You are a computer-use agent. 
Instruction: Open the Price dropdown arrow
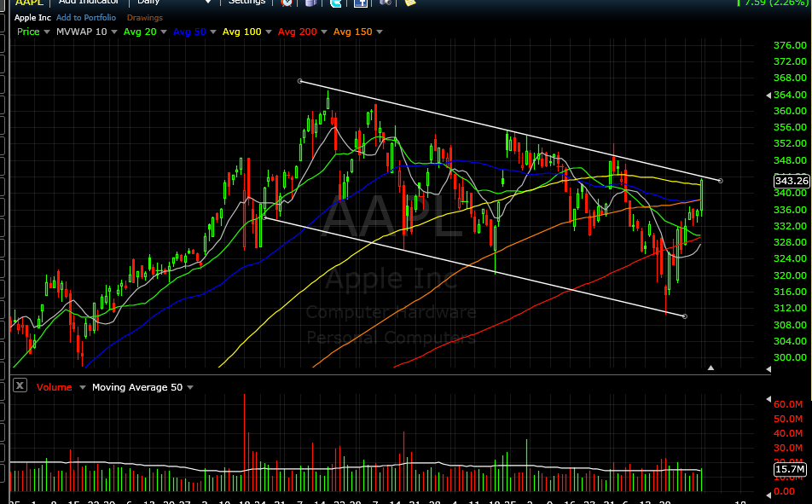[x=47, y=32]
